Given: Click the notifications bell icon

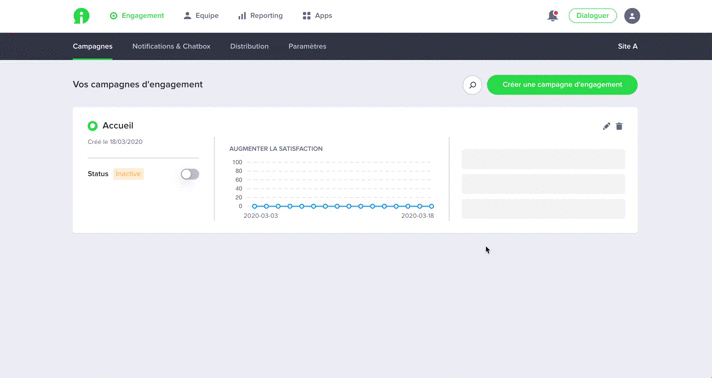Looking at the screenshot, I should (553, 16).
